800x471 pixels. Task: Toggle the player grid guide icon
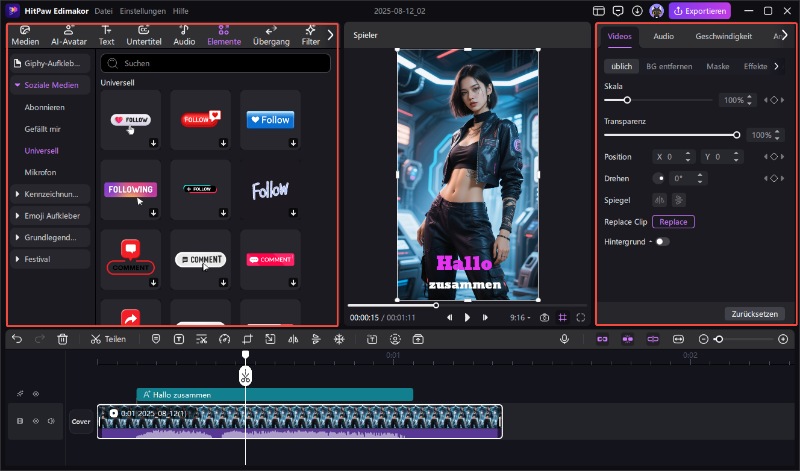[562, 317]
